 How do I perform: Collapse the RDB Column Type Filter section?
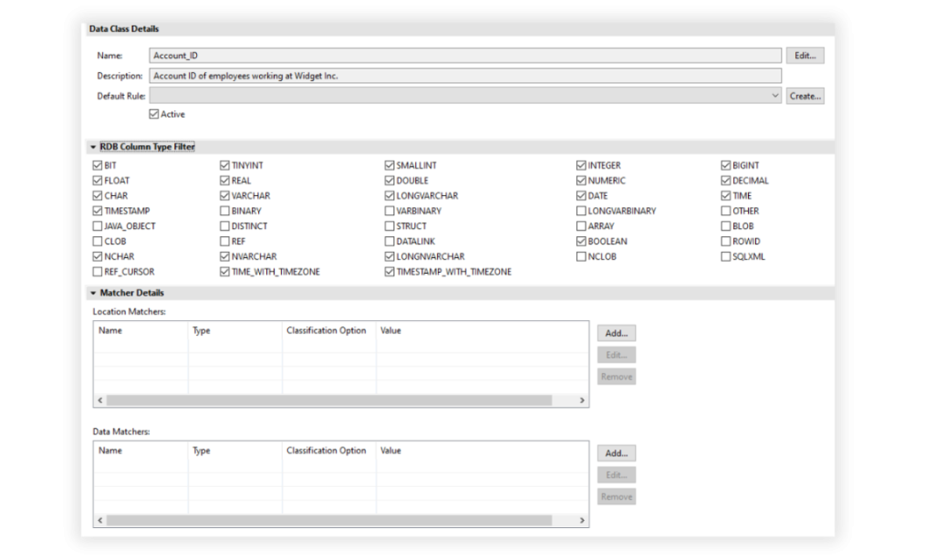tap(92, 146)
